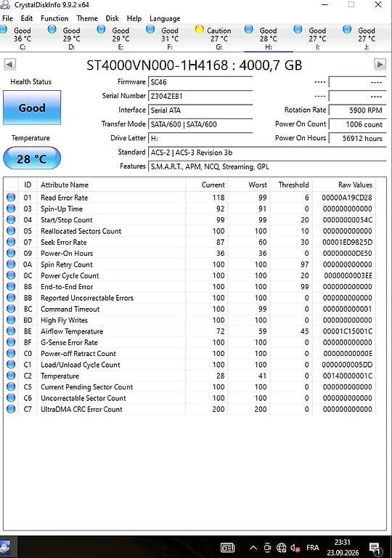Click the FRA language indicator
This screenshot has width=392, height=558.
coord(313,547)
